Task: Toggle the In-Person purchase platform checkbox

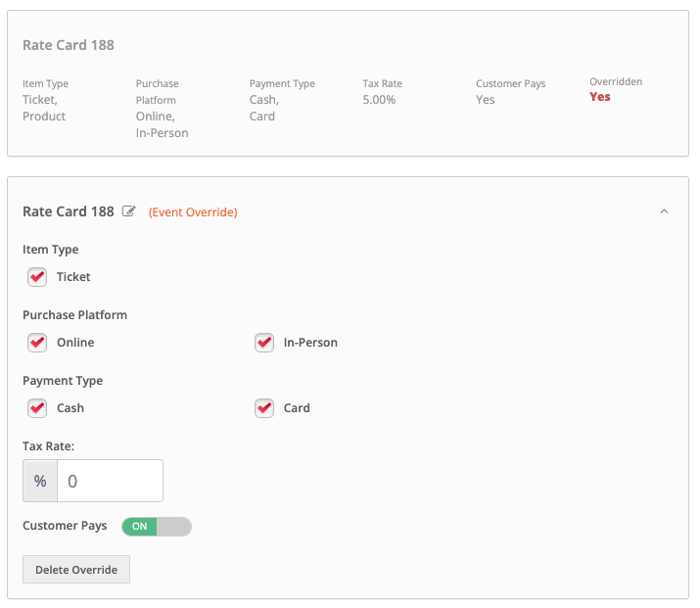Action: [x=264, y=343]
